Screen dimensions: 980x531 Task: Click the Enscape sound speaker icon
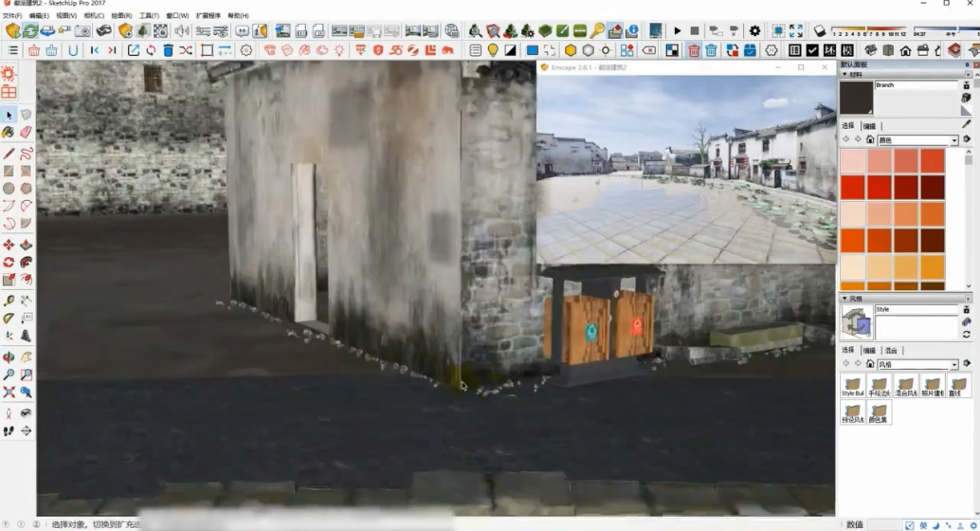[182, 30]
